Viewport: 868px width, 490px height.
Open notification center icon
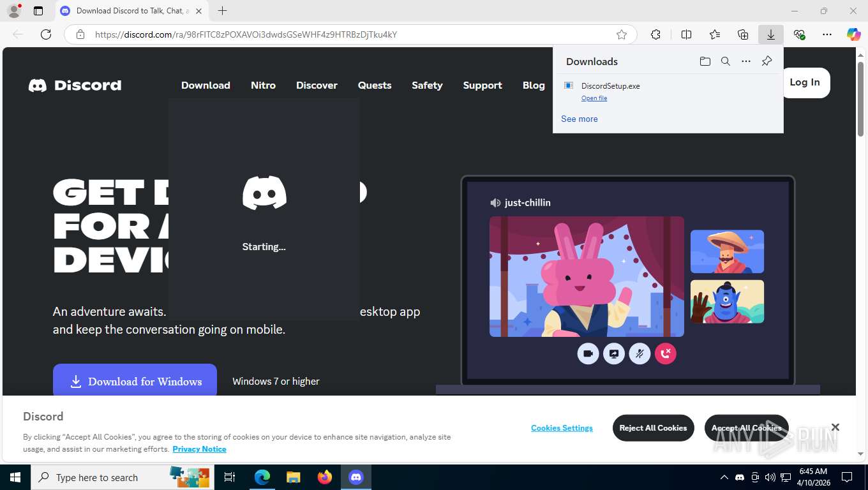coord(847,477)
